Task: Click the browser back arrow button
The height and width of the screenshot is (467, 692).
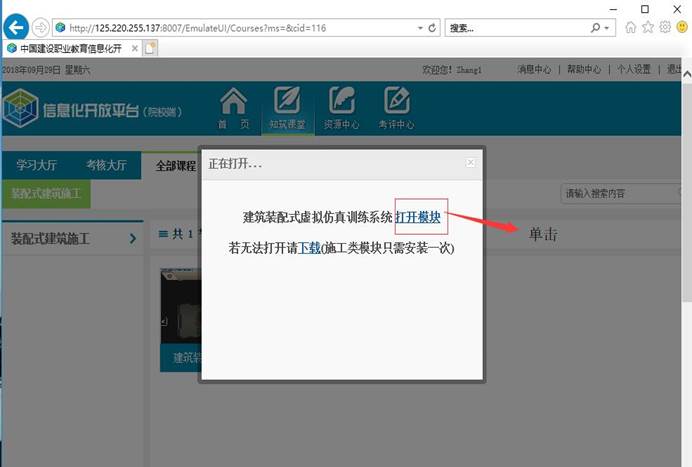Action: (14, 27)
